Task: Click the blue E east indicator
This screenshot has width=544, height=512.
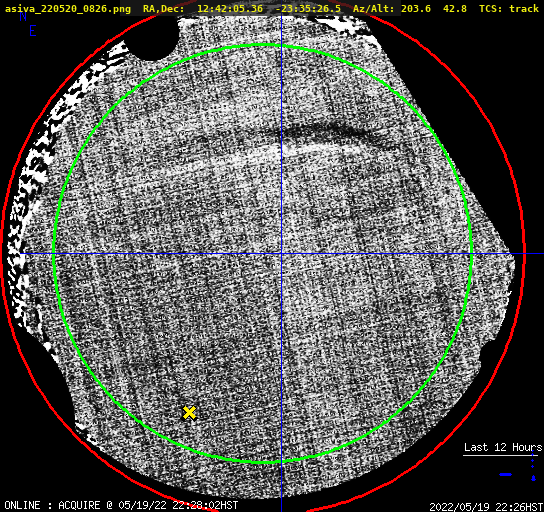Action: (33, 31)
